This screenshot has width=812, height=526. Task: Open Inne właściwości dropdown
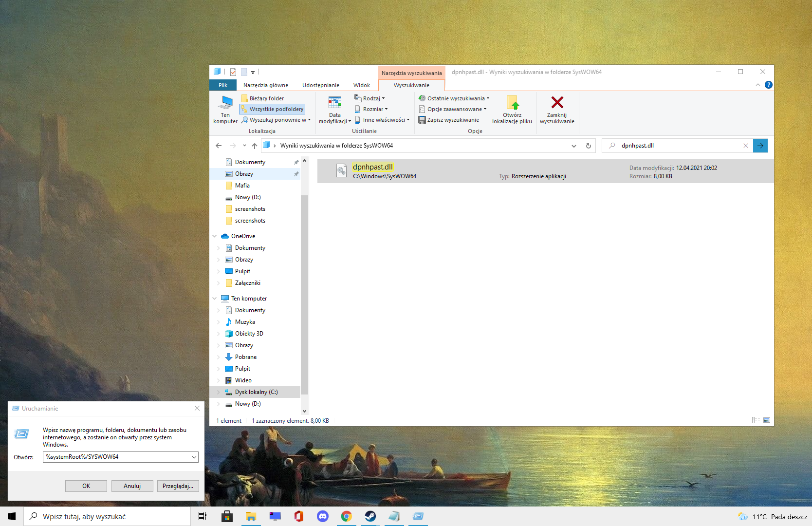pyautogui.click(x=382, y=120)
